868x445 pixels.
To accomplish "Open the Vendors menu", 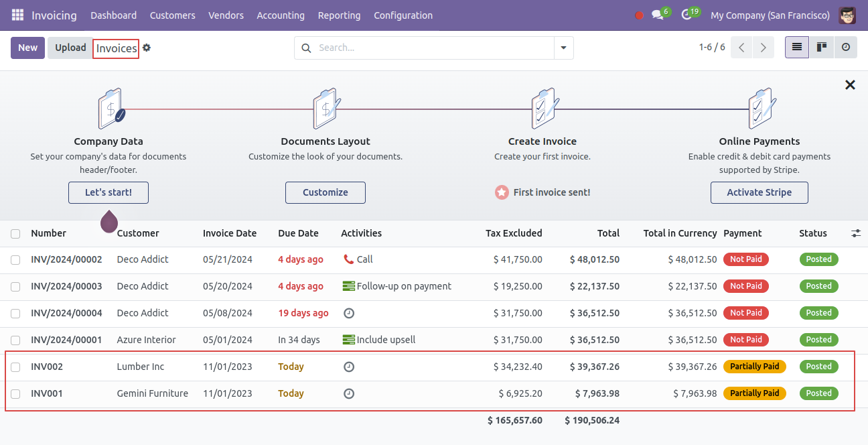I will click(x=226, y=15).
